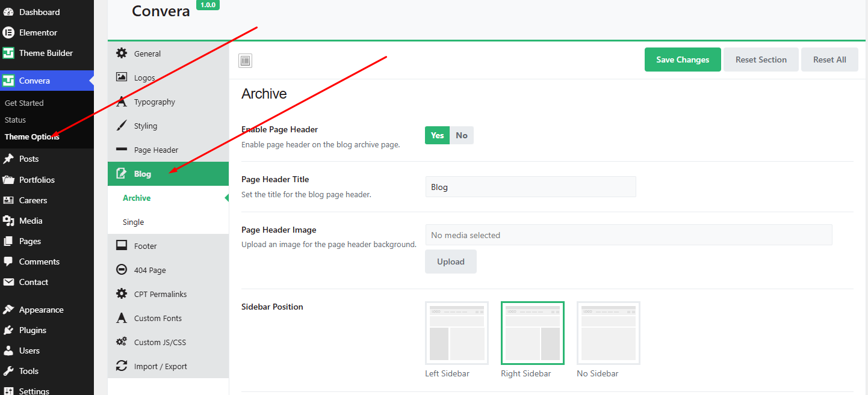Screen dimensions: 868x395
Task: Click the Posts pushpin icon
Action: [x=8, y=159]
